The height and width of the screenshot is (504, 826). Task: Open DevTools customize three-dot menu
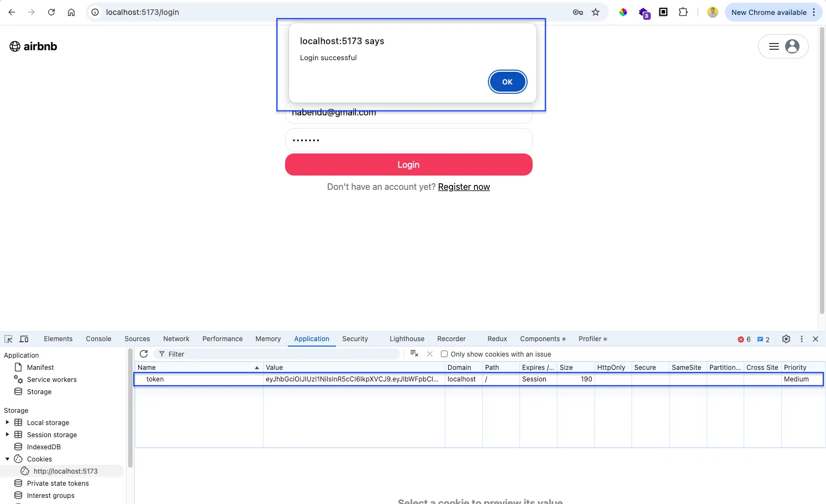(x=802, y=339)
